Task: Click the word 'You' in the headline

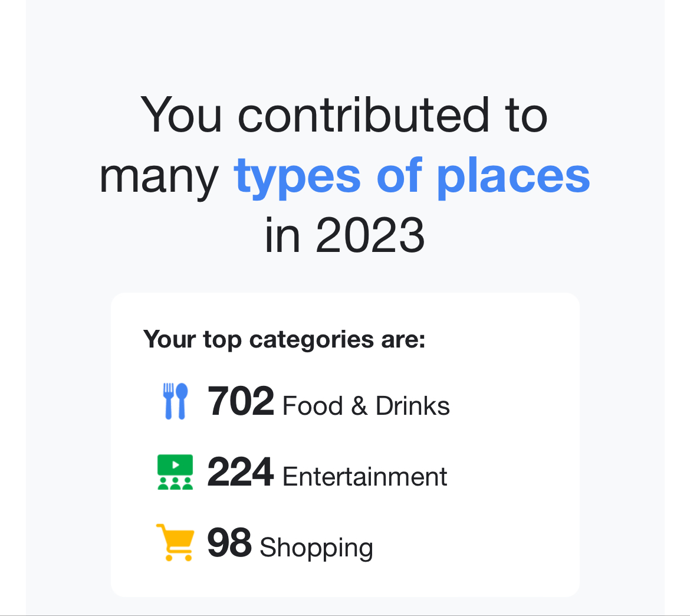Action: point(181,114)
